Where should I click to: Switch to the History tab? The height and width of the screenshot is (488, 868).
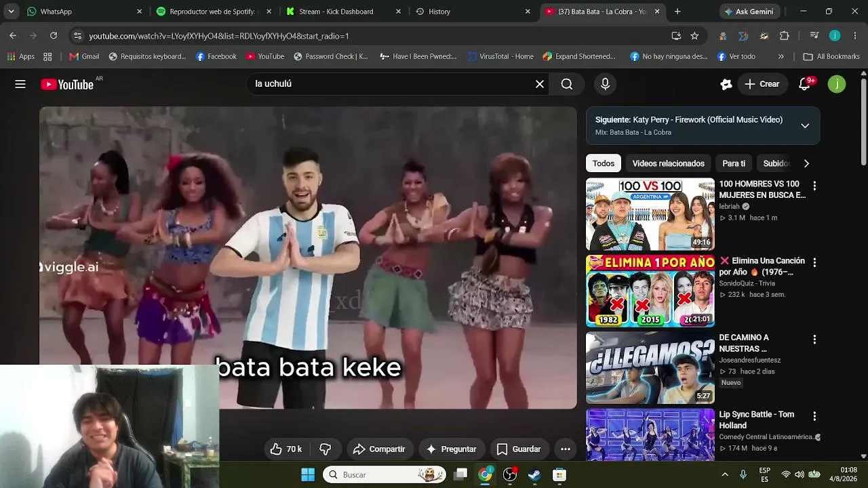(x=473, y=12)
